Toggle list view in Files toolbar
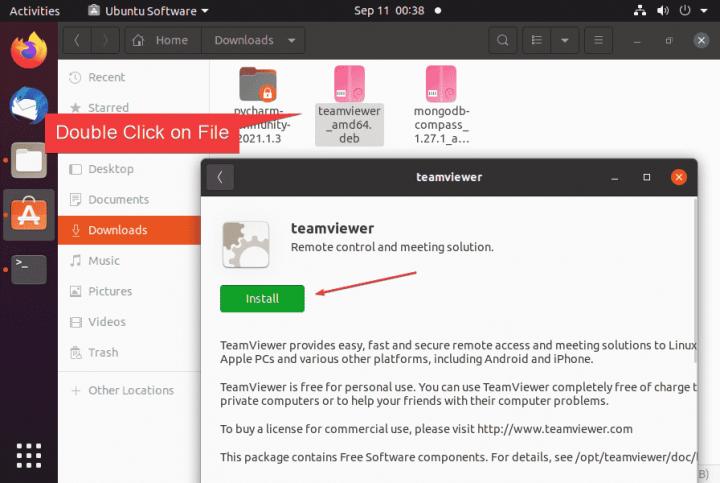Screen dimensions: 720x483 click(538, 41)
